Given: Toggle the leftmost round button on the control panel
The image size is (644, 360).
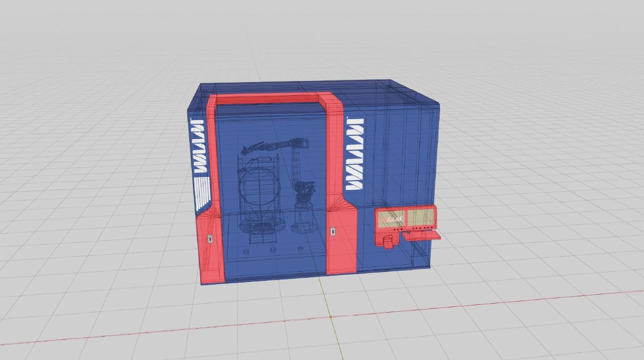Looking at the screenshot, I should 395,229.
